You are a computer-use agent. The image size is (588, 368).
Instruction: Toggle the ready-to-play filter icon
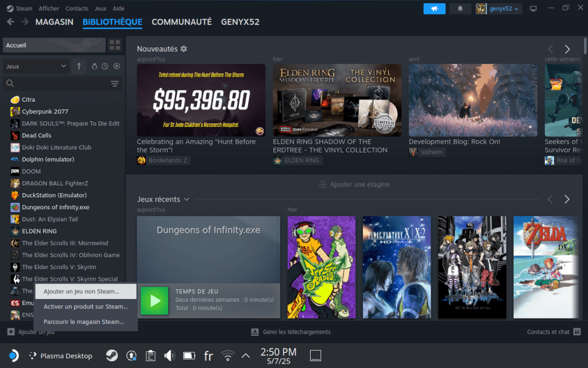tap(117, 66)
